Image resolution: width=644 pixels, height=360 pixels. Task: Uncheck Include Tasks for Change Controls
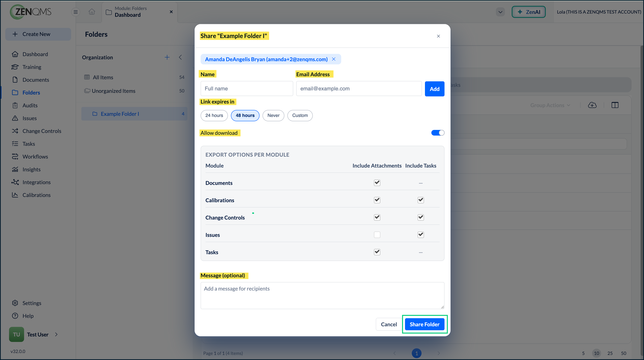(x=421, y=217)
